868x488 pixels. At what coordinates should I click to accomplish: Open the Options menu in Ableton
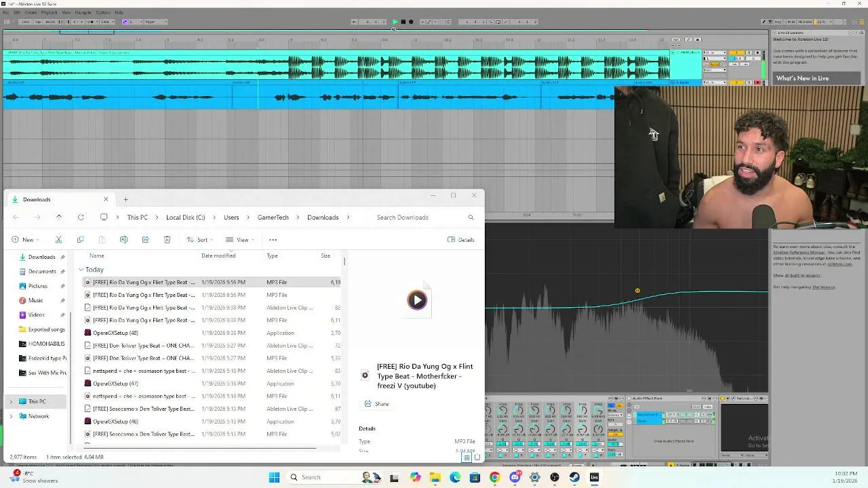[x=103, y=12]
